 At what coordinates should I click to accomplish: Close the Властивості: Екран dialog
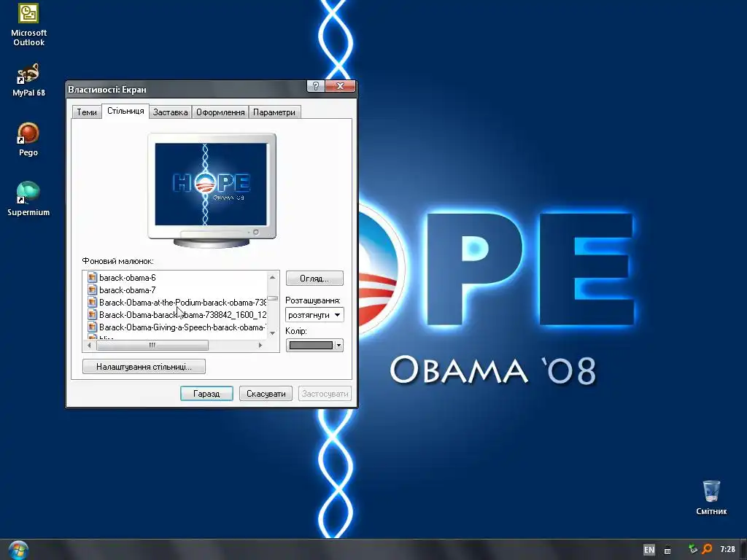(340, 86)
